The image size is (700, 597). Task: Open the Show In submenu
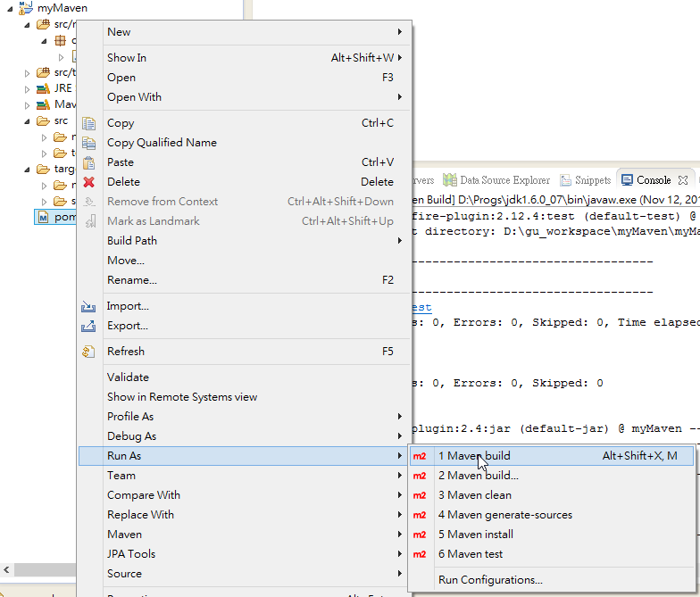click(245, 58)
